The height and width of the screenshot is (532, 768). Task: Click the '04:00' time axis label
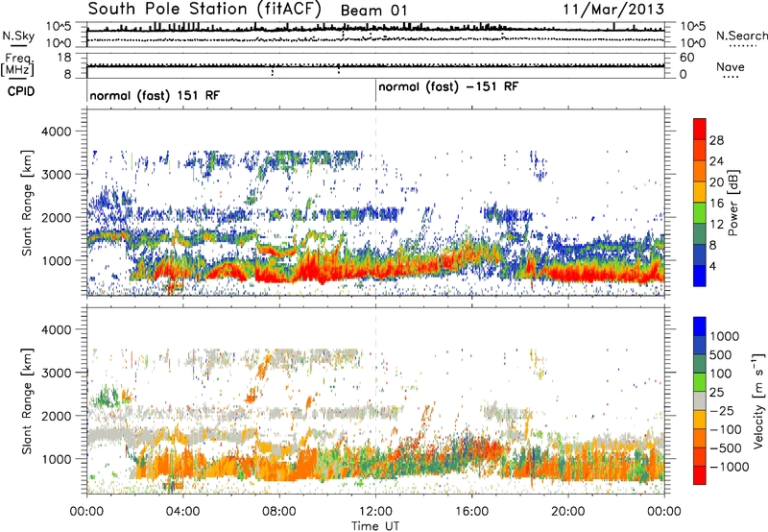coord(182,512)
